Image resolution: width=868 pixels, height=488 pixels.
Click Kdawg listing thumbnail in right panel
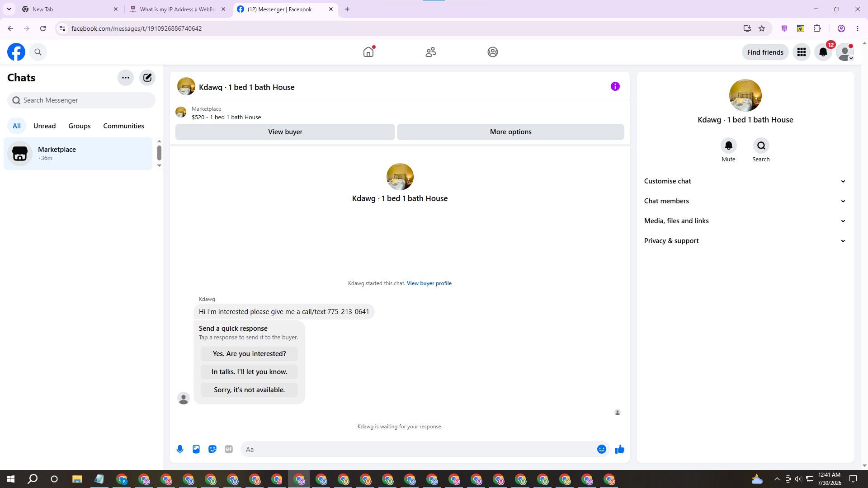point(745,95)
